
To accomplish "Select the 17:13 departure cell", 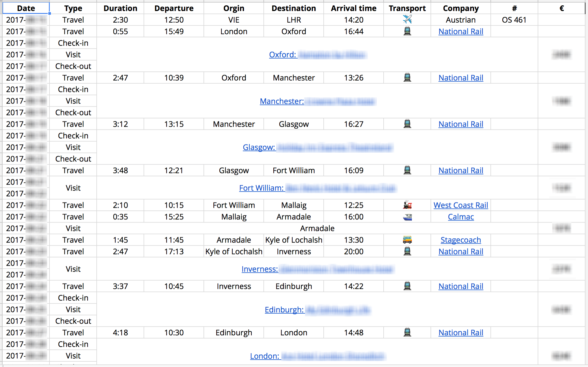I will [x=174, y=251].
